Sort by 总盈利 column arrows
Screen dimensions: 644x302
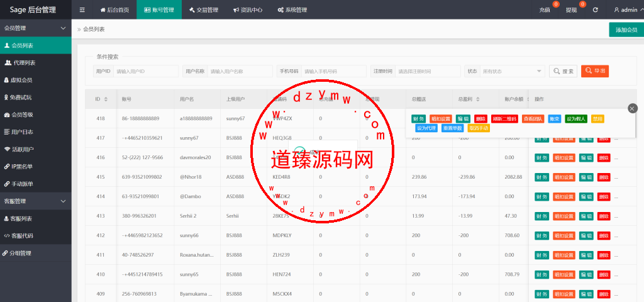point(478,99)
